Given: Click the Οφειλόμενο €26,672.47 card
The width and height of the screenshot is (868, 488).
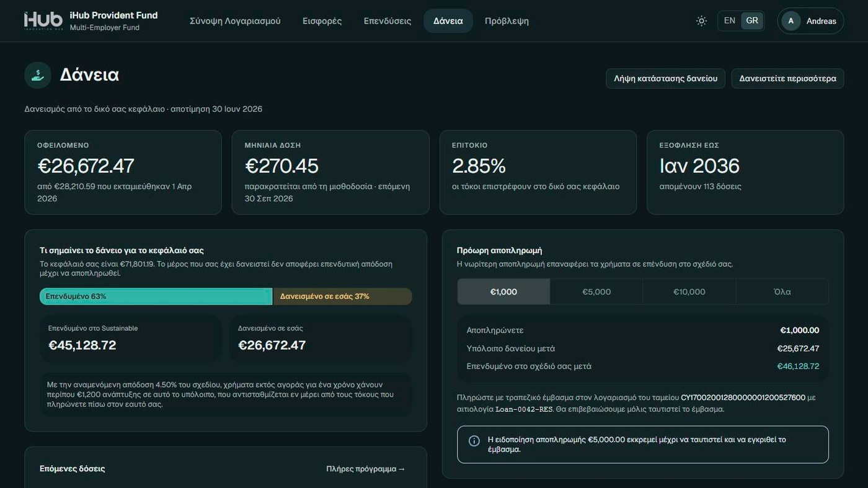Looking at the screenshot, I should [123, 172].
